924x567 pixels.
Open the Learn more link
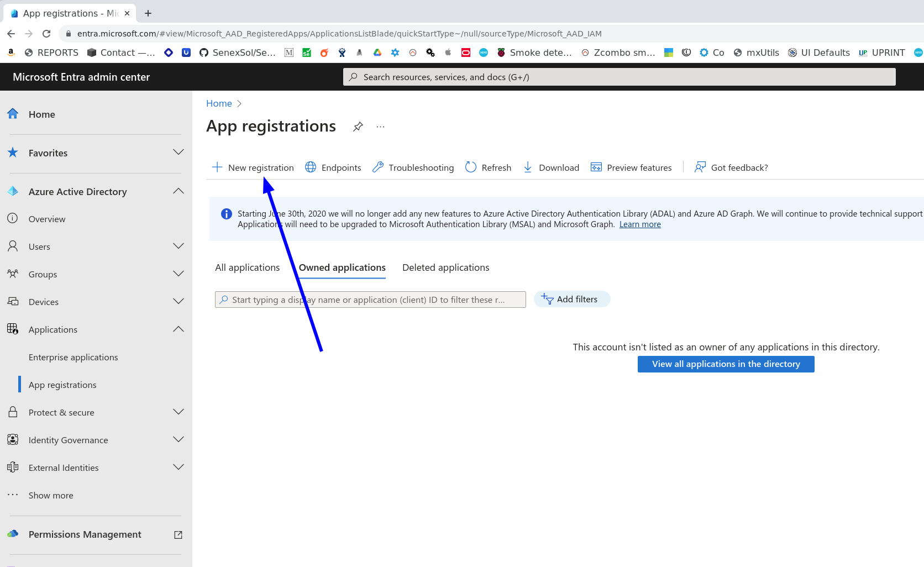[x=640, y=224]
